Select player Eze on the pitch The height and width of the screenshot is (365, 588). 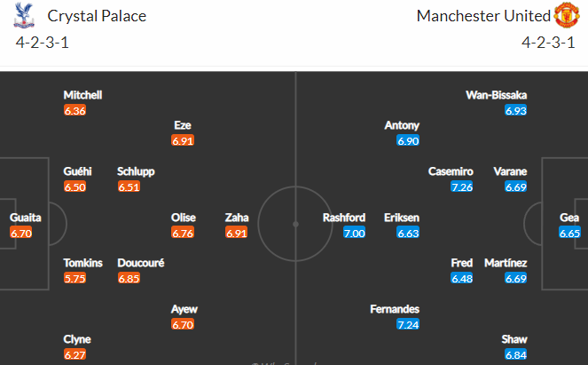(x=183, y=125)
